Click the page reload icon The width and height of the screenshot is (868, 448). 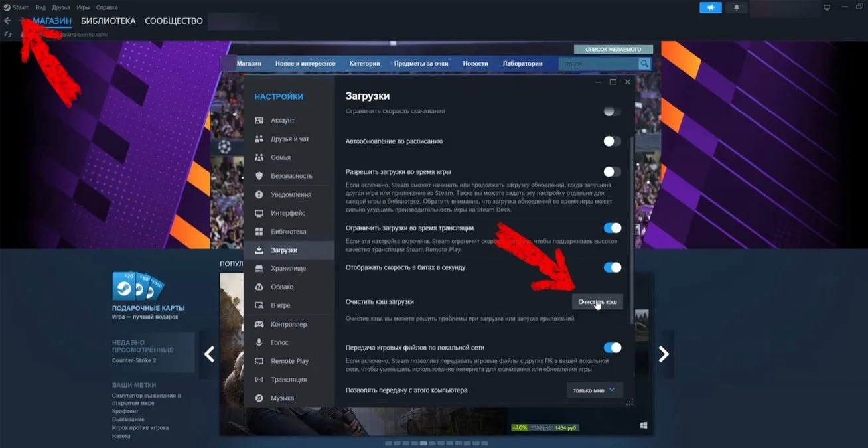[7, 34]
